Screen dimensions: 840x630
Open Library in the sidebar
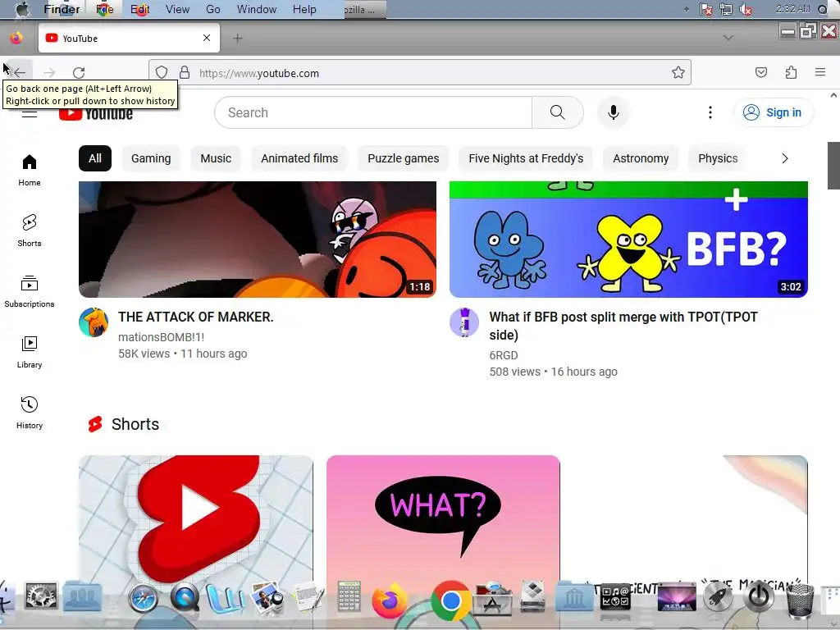pos(30,353)
